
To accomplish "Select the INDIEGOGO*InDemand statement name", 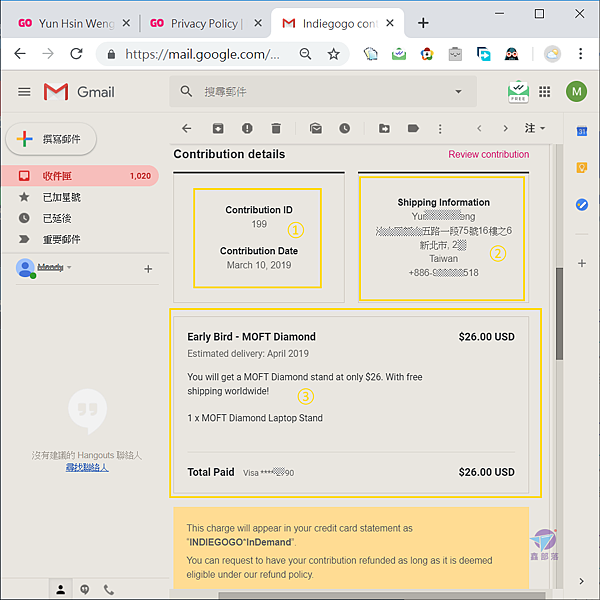I will (240, 542).
